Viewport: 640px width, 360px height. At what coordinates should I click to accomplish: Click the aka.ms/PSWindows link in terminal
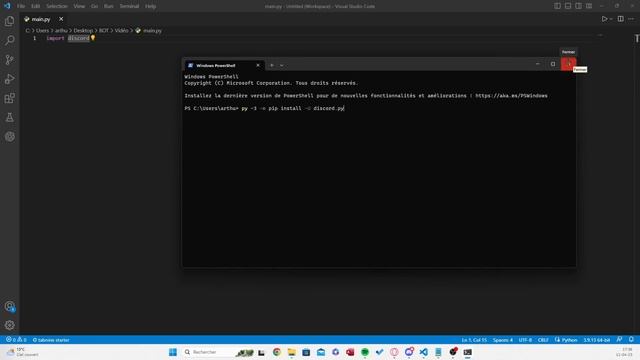pyautogui.click(x=511, y=96)
